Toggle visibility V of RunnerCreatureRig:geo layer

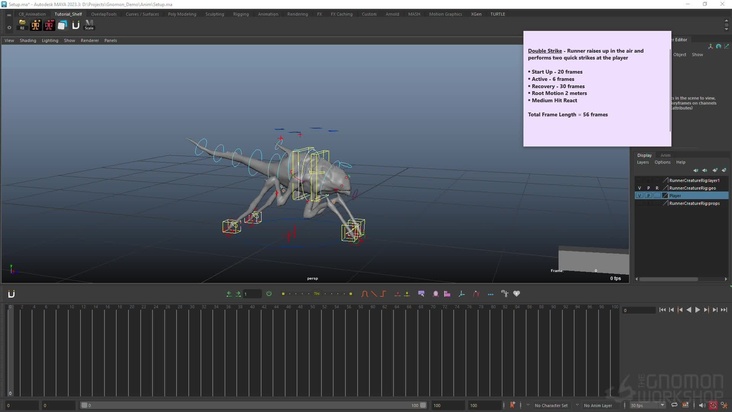tap(639, 188)
